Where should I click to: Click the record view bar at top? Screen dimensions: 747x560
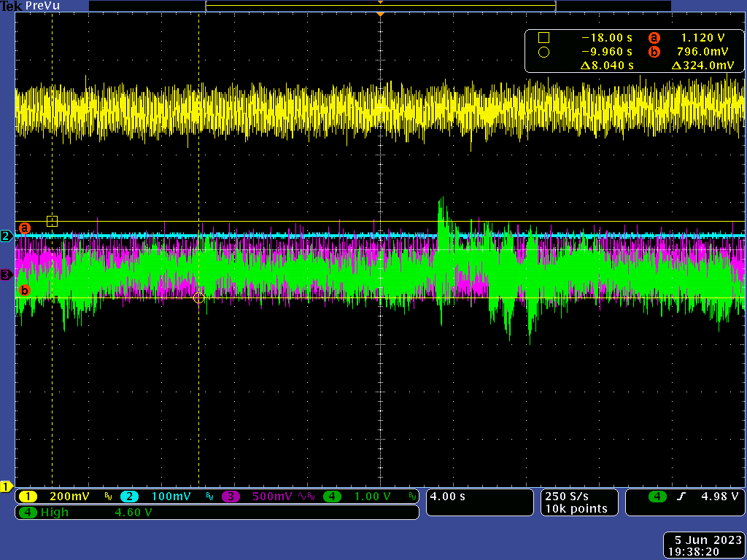click(380, 6)
